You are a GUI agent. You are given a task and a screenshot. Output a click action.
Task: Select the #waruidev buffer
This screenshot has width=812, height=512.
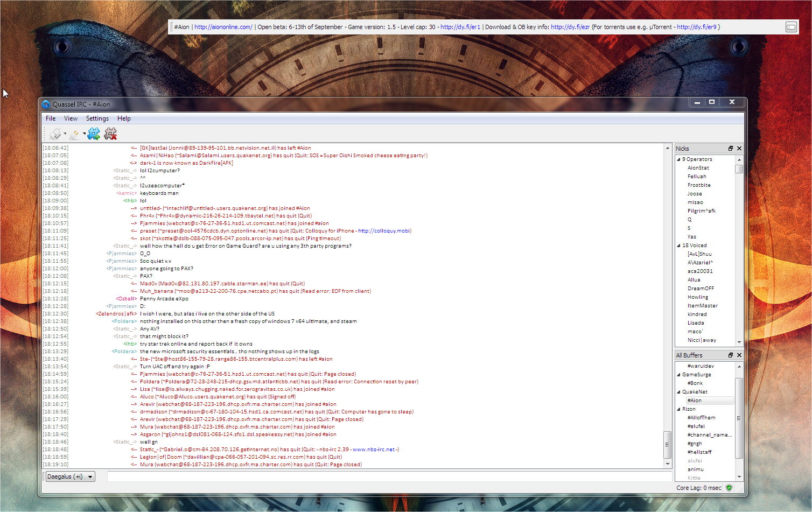[x=701, y=366]
